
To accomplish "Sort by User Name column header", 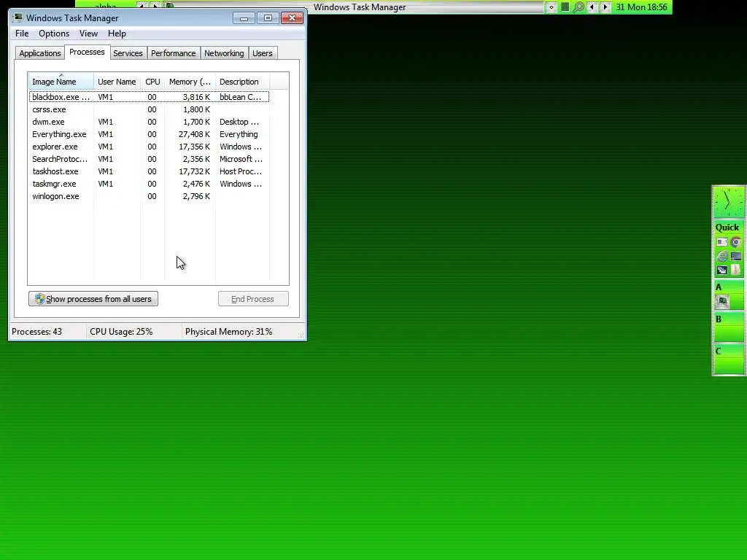I will coord(117,82).
